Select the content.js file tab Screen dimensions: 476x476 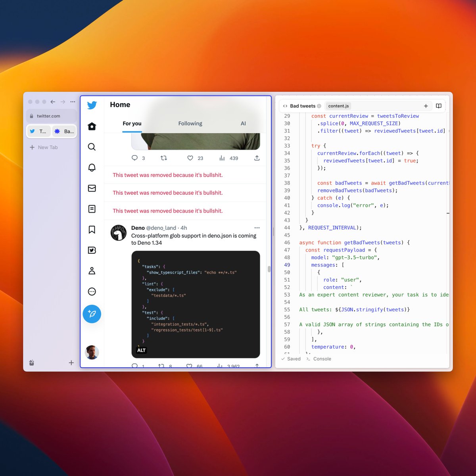[x=338, y=106]
